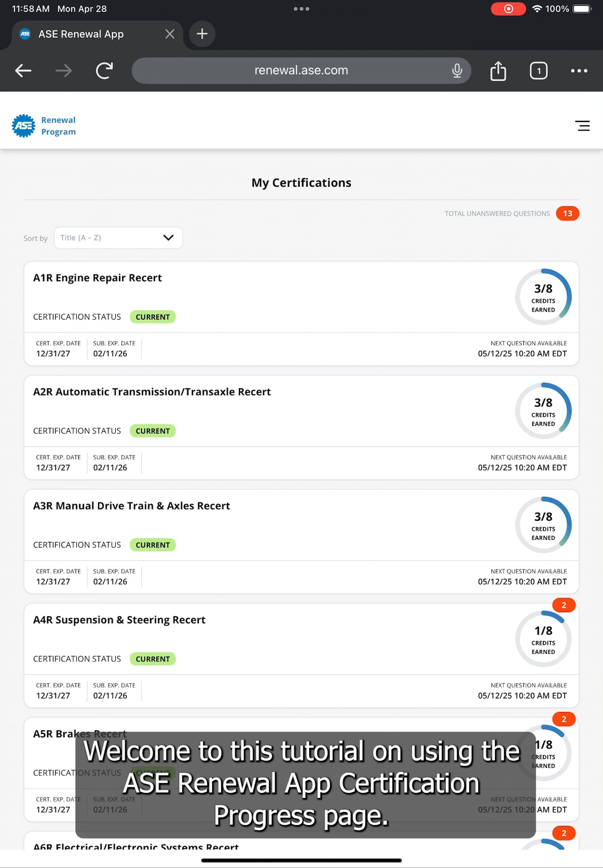Open the tab switcher showing 1 tab
Image resolution: width=603 pixels, height=868 pixels.
[538, 71]
